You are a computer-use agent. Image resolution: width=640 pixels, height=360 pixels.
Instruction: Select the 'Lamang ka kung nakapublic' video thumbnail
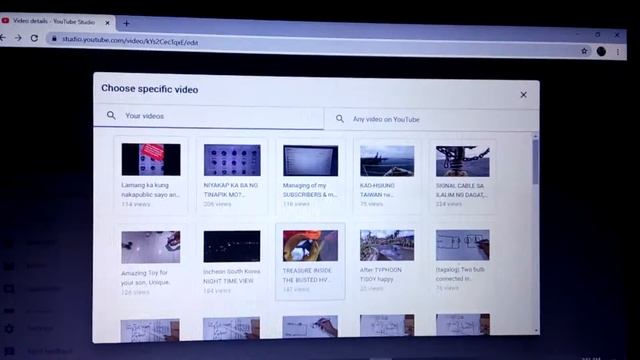point(151,160)
